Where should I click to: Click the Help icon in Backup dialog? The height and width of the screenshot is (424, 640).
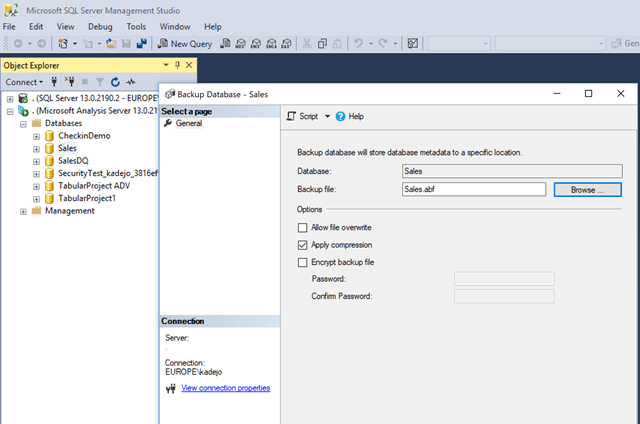coord(350,117)
